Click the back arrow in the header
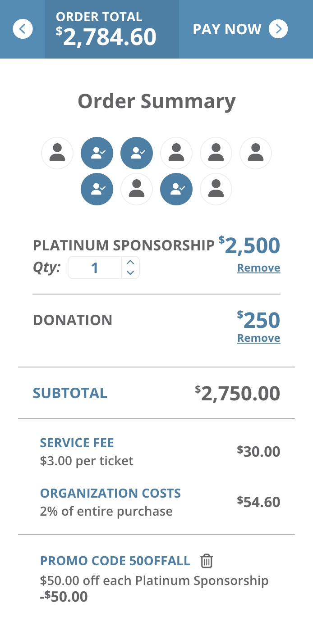Viewport: 313px width, 644px height. pos(23,29)
